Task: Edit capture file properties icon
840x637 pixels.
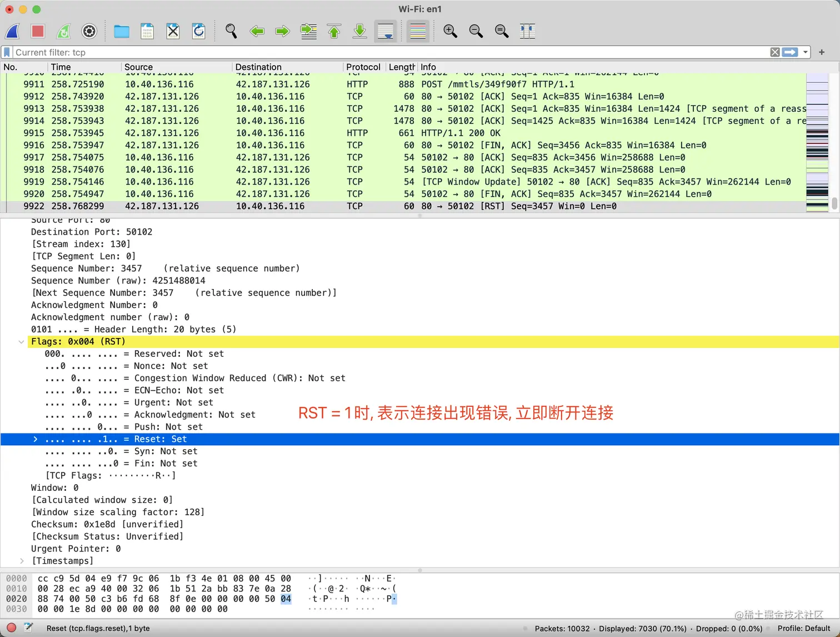Action: (x=29, y=628)
